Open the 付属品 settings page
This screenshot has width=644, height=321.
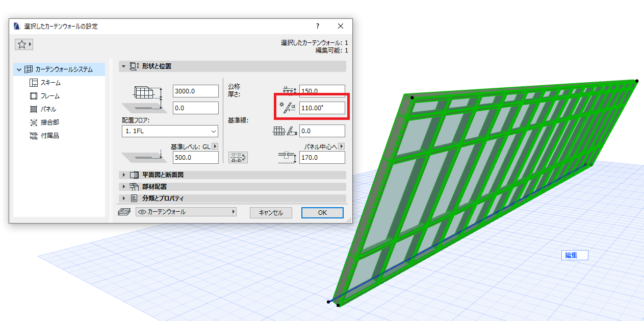(x=50, y=136)
